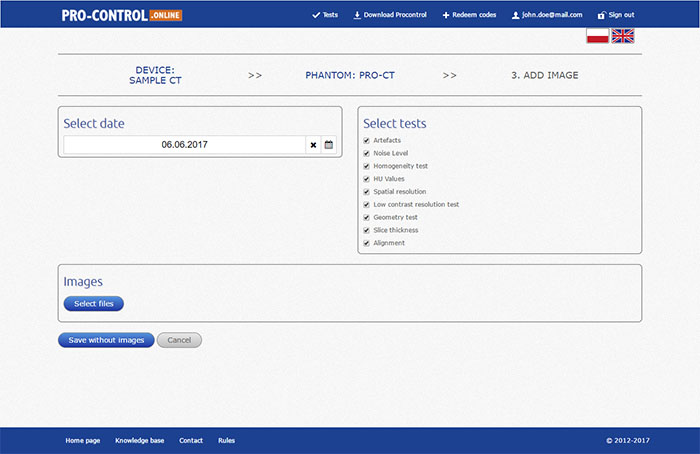Go back to Device: Sample CT step
Screen dimensions: 700x454
(x=155, y=75)
